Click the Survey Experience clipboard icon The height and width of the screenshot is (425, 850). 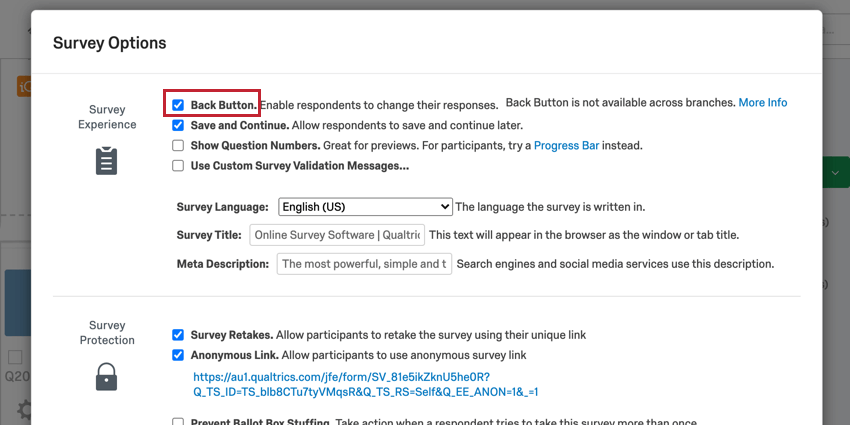107,160
